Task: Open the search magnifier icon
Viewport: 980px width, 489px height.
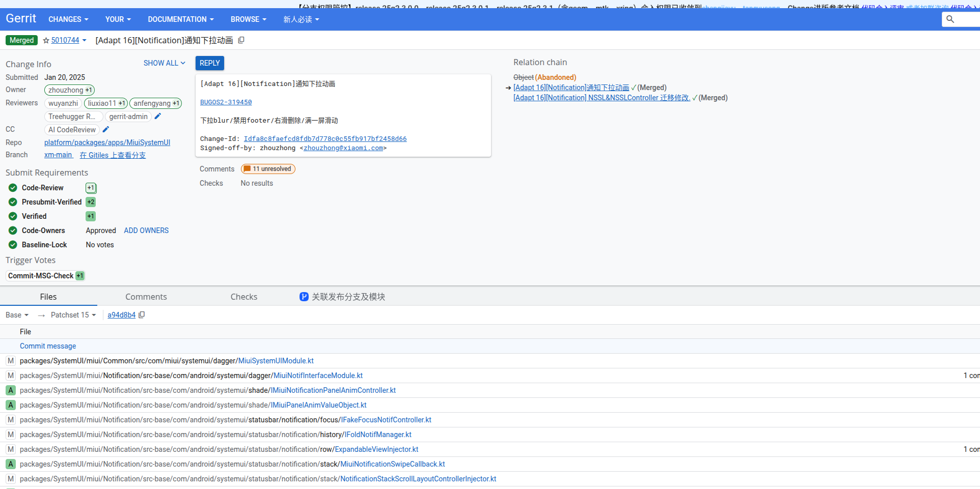Action: 950,19
